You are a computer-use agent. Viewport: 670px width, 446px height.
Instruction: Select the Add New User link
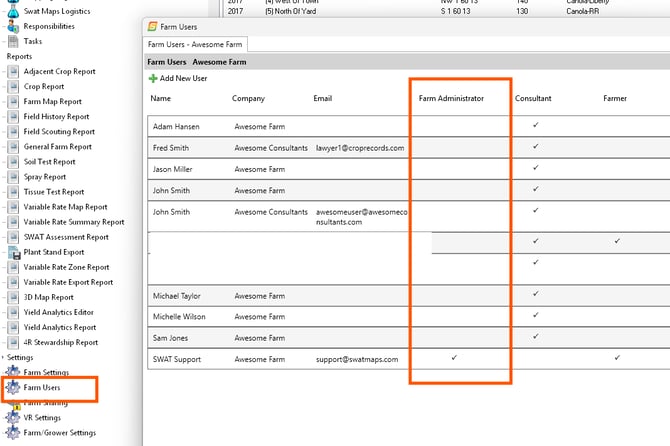click(183, 79)
